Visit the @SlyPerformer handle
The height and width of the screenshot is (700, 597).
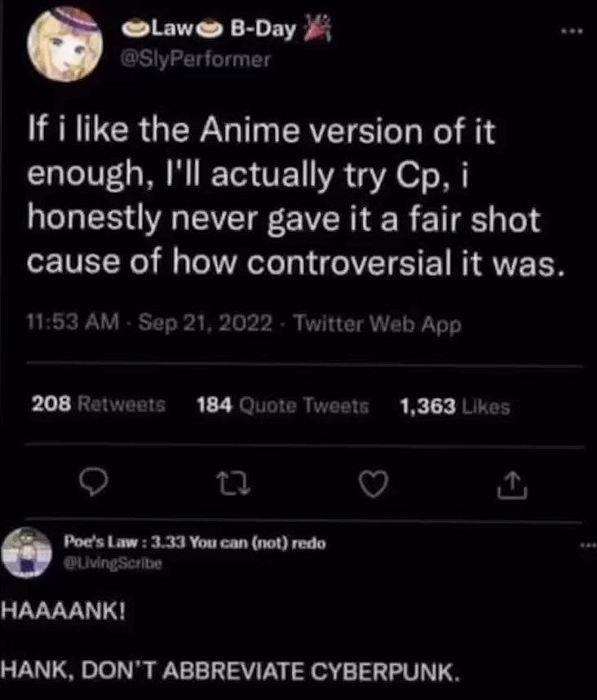196,60
